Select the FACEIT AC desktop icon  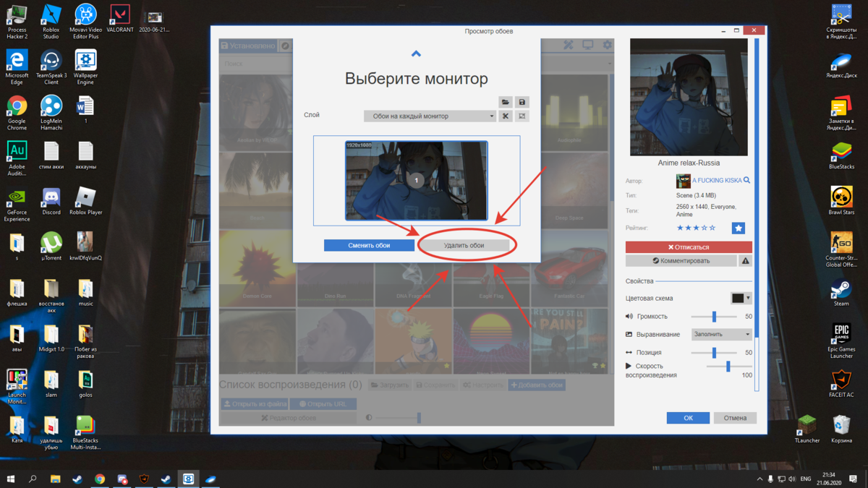841,384
